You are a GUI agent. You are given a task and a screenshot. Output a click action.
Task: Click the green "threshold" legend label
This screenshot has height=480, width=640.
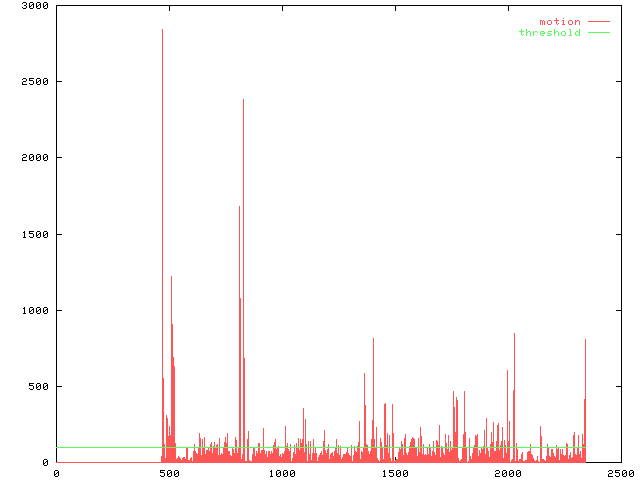(549, 33)
